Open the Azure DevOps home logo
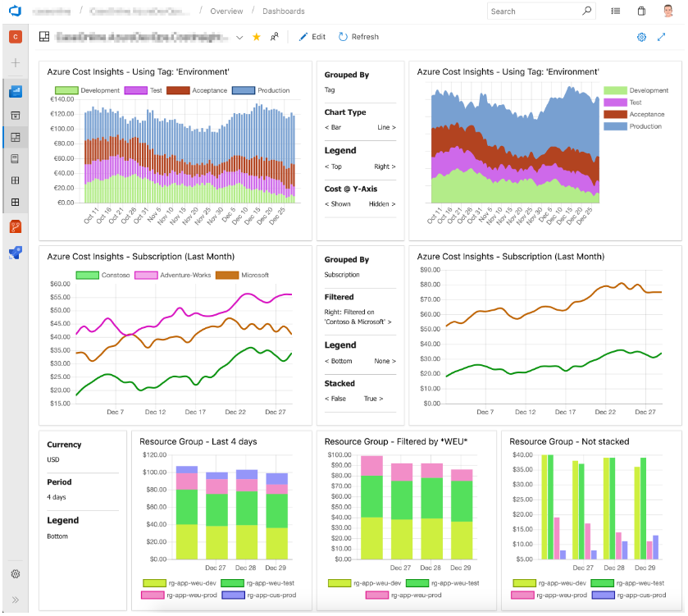 tap(16, 11)
